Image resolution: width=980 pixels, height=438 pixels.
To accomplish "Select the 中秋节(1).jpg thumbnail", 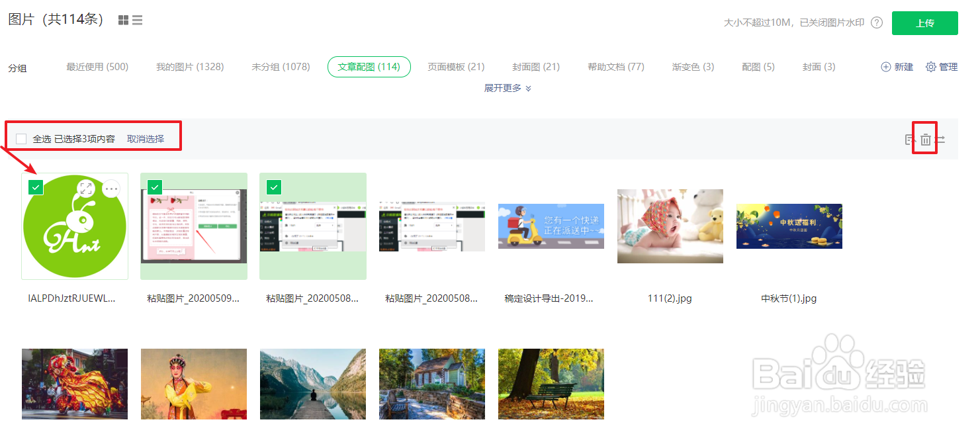I will tap(789, 226).
